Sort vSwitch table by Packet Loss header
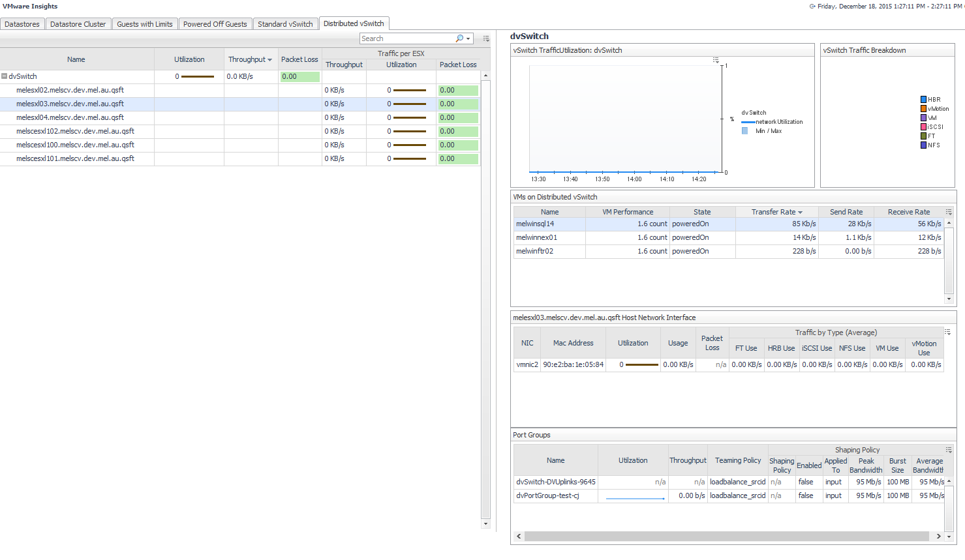This screenshot has width=965, height=560. 299,59
